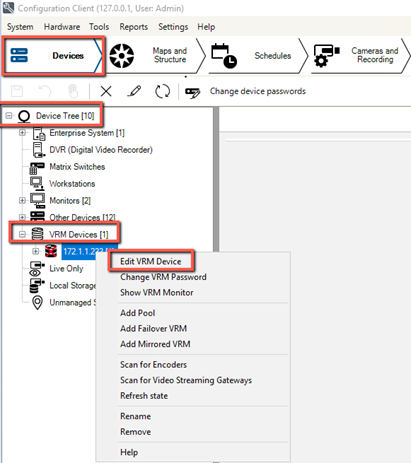
Task: Expand the Other Devices node
Action: click(22, 217)
